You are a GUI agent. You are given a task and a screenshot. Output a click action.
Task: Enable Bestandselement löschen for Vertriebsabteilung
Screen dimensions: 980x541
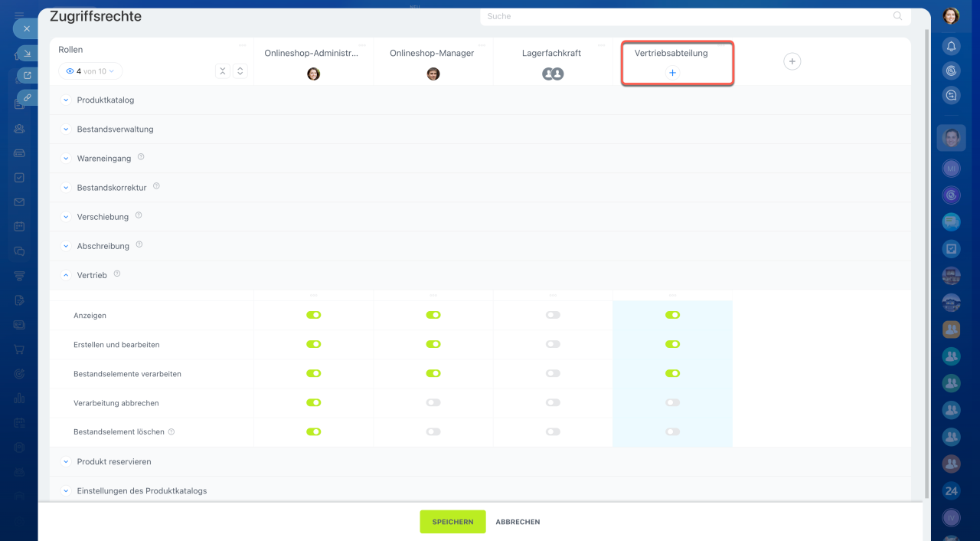pyautogui.click(x=672, y=431)
